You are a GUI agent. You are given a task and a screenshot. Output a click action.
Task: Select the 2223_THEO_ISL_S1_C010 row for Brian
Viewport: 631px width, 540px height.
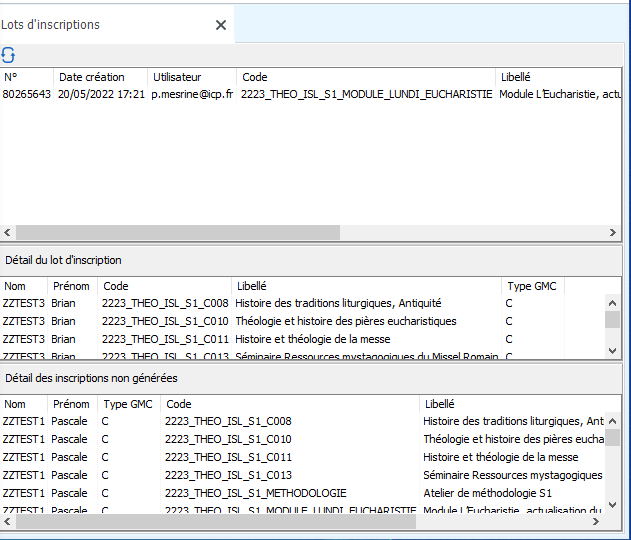pyautogui.click(x=165, y=321)
